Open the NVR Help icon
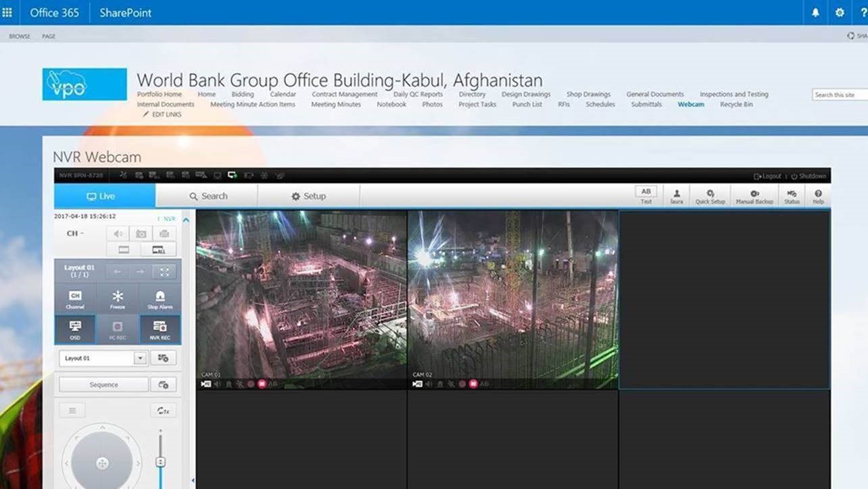 click(x=818, y=196)
